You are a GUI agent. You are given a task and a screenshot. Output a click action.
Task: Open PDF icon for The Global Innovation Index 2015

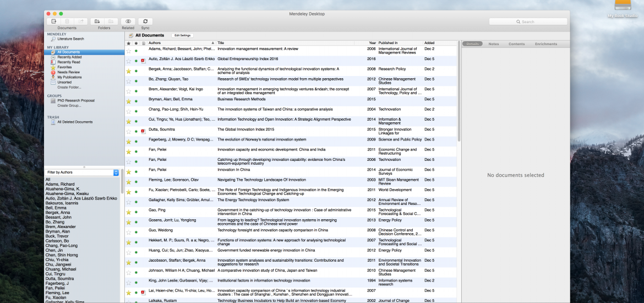(143, 132)
